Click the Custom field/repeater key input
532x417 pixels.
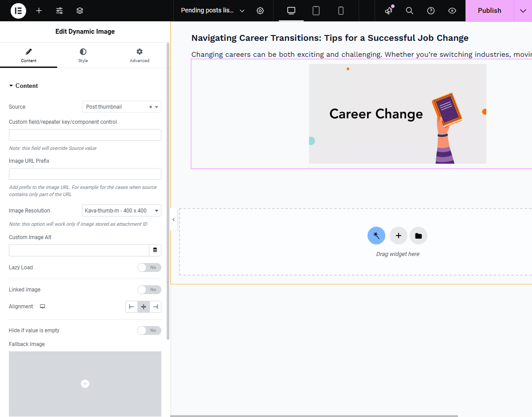click(85, 135)
